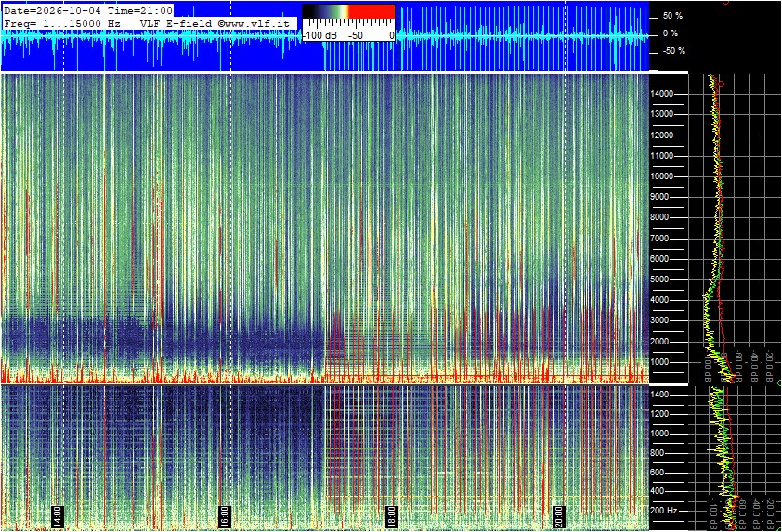Click the '-100 dB' color scale label
Image resolution: width=782 pixels, height=532 pixels.
click(x=319, y=35)
